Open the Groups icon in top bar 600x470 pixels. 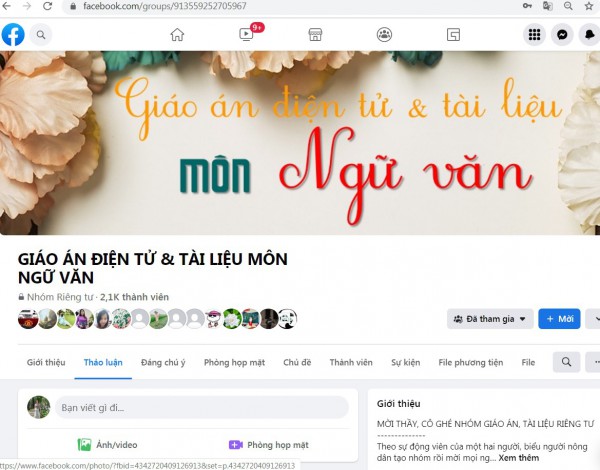(x=384, y=35)
